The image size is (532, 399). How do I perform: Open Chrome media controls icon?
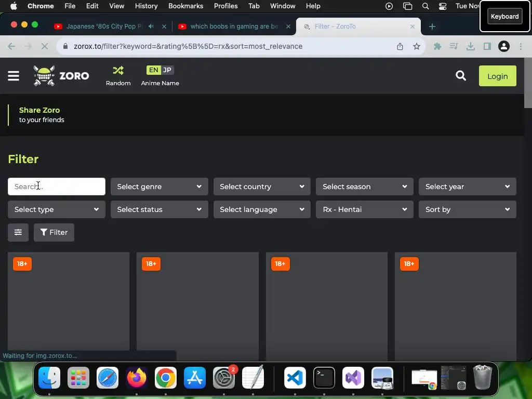pos(454,46)
